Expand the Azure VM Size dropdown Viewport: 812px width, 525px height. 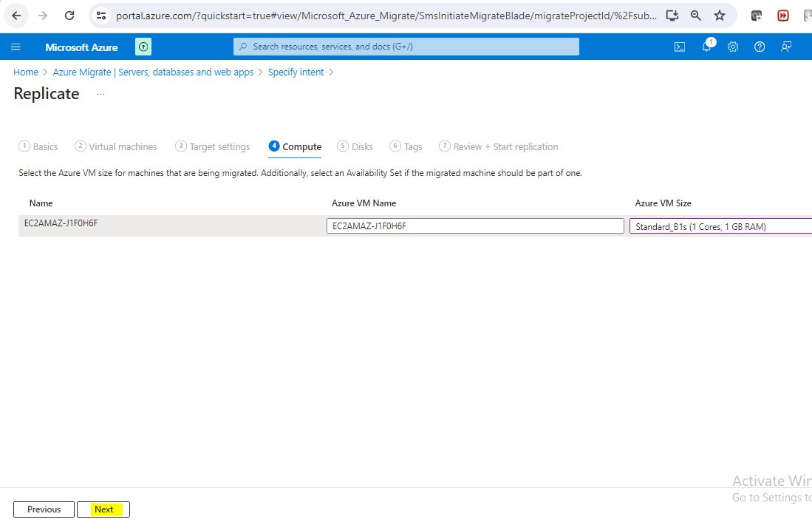[720, 226]
